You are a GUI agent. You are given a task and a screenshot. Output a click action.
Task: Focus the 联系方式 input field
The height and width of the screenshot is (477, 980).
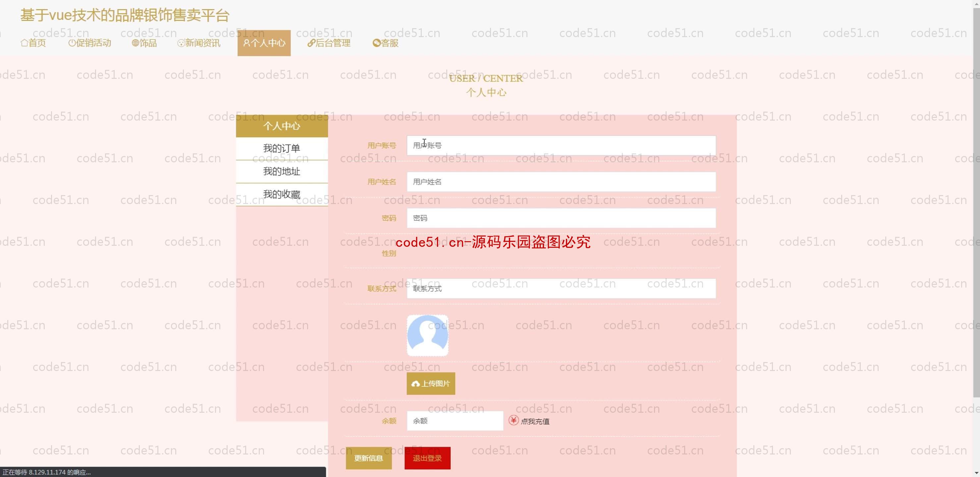click(x=562, y=288)
